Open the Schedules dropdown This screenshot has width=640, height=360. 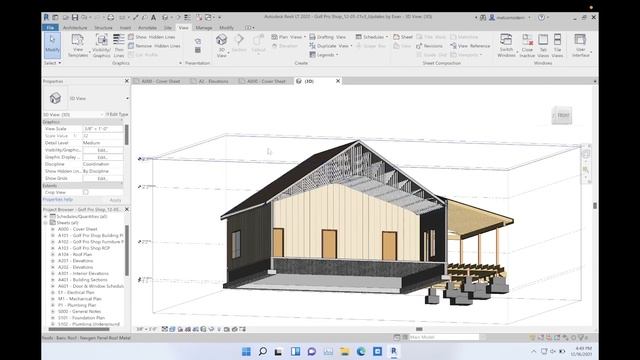click(372, 37)
